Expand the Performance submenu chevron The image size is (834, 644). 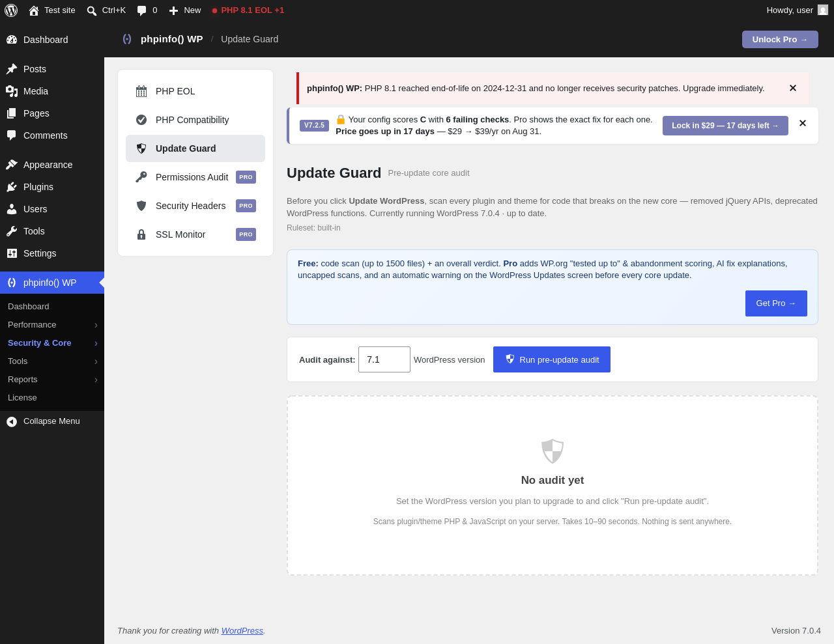coord(96,325)
